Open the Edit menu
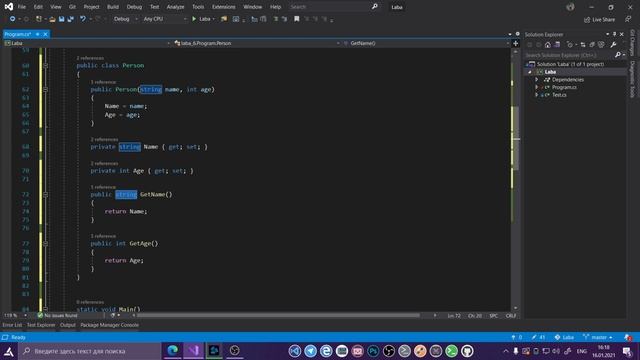Image resolution: width=640 pixels, height=360 pixels. (x=38, y=7)
